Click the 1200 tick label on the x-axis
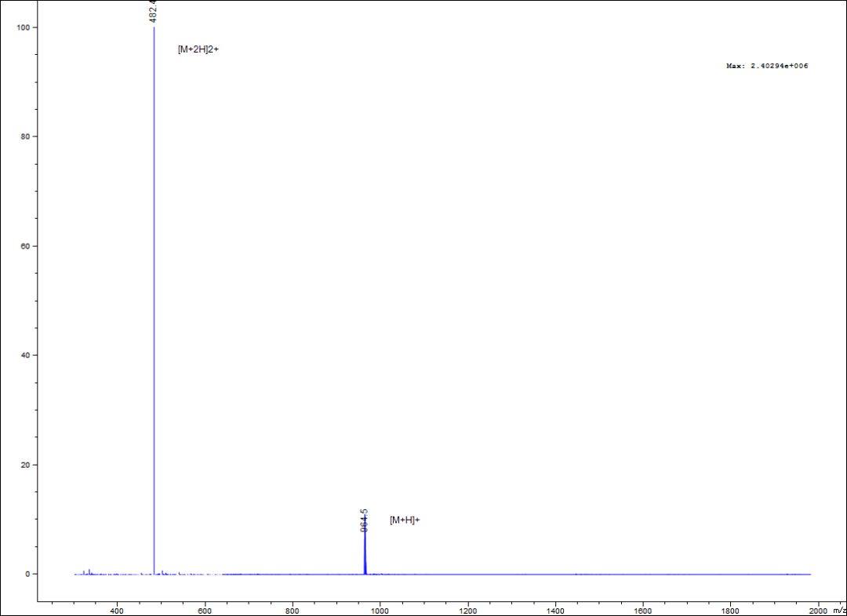Screen dimensions: 847x616 467,610
